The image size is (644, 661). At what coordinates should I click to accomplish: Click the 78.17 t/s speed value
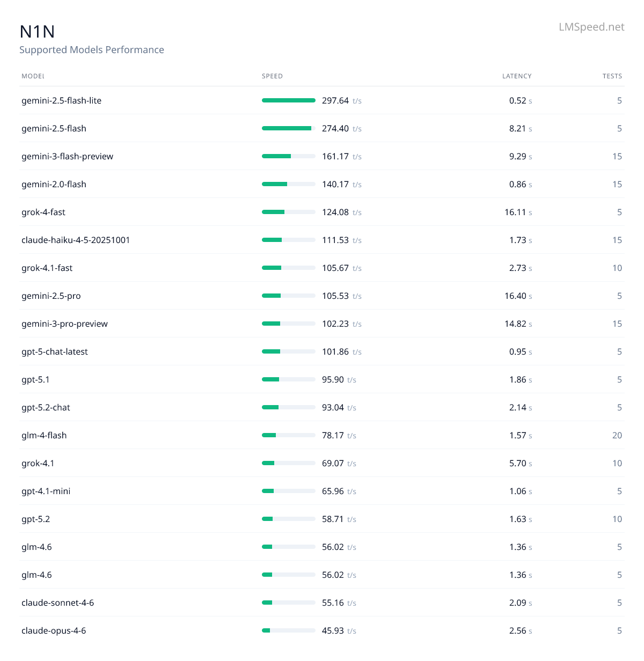point(339,435)
